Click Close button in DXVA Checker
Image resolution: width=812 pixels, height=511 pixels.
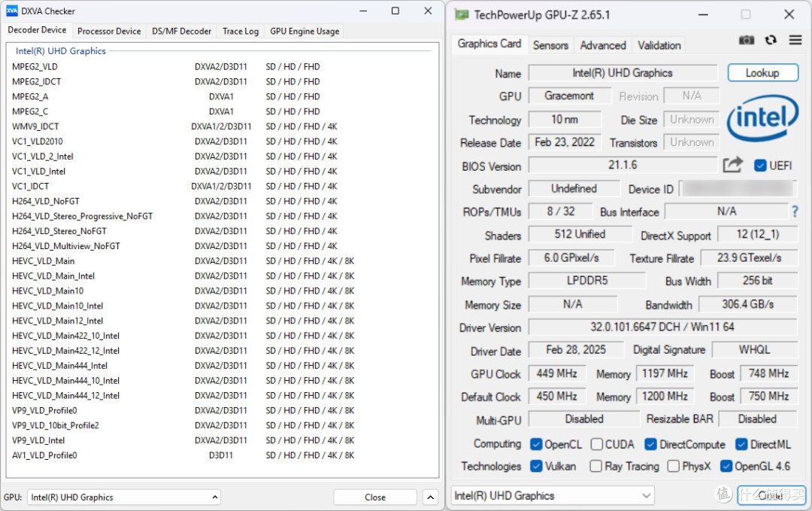pos(375,497)
